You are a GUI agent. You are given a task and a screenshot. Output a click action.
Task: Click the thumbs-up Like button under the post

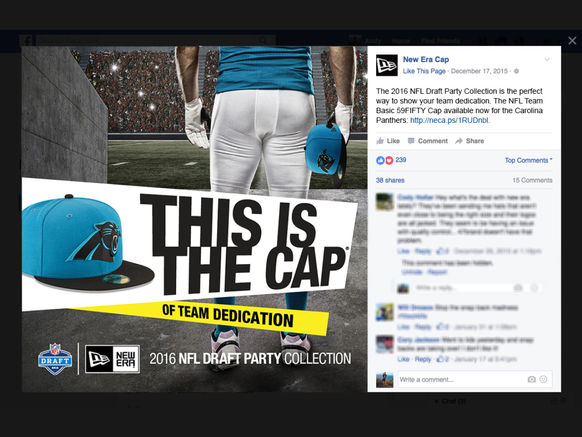pyautogui.click(x=388, y=141)
